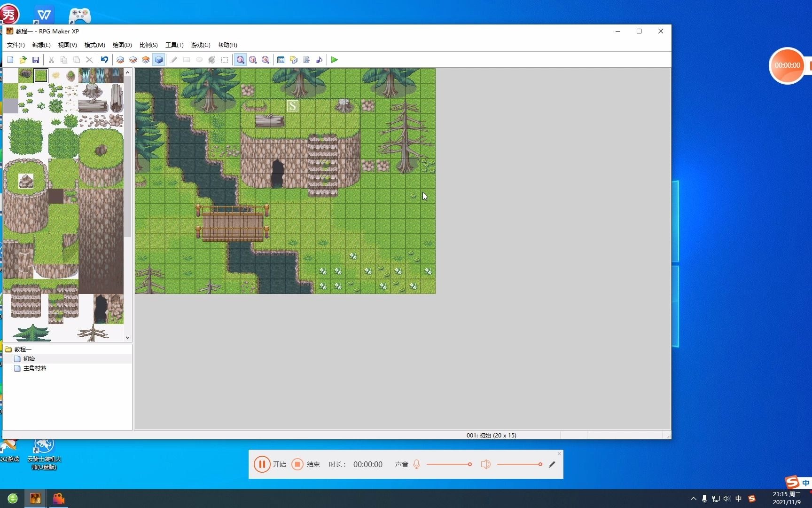Adjust the microphone volume slider
Image resolution: width=812 pixels, height=508 pixels.
click(x=449, y=464)
